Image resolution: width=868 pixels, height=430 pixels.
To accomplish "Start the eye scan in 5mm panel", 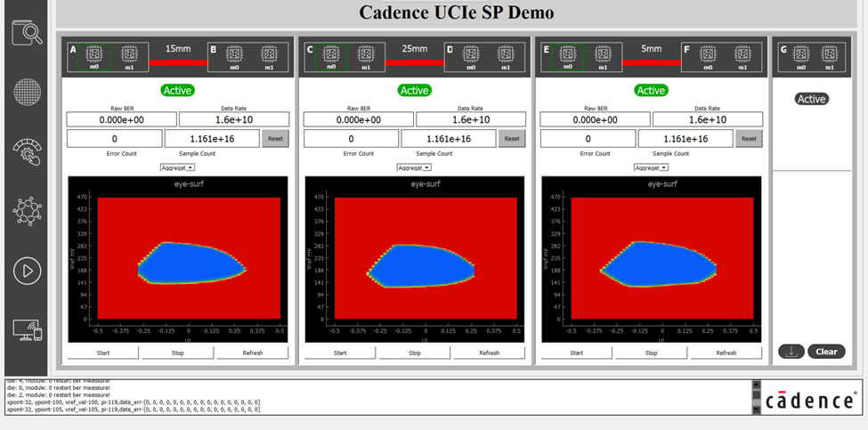I will tap(577, 353).
